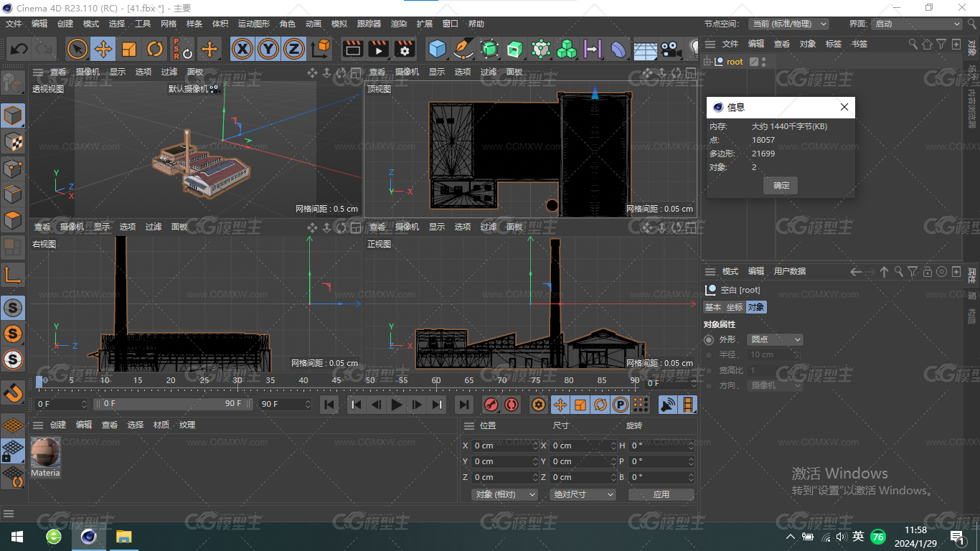Screen dimensions: 980x551
Task: Open the 对象 (相对) coordinate dropdown
Action: tap(505, 494)
